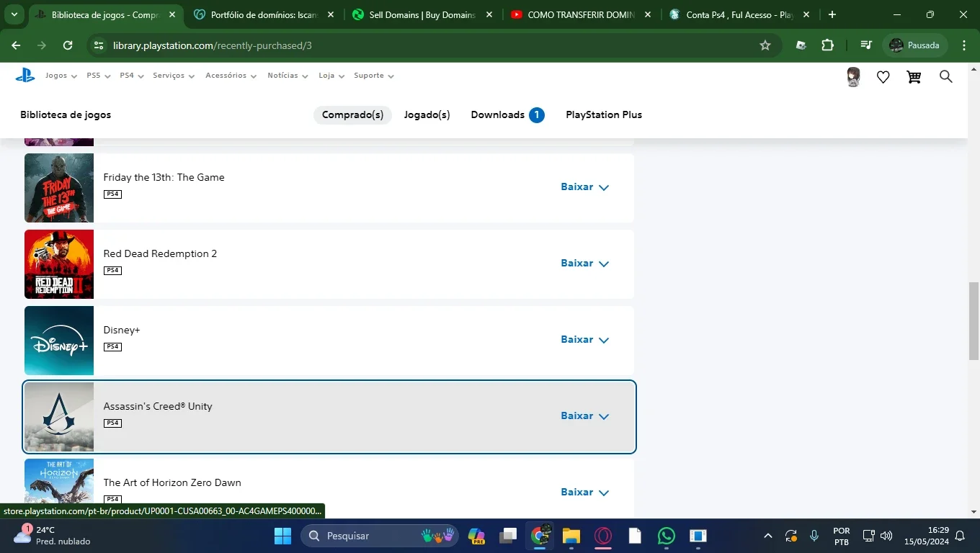Open the shopping cart icon
Screen dimensions: 980x553
point(914,77)
